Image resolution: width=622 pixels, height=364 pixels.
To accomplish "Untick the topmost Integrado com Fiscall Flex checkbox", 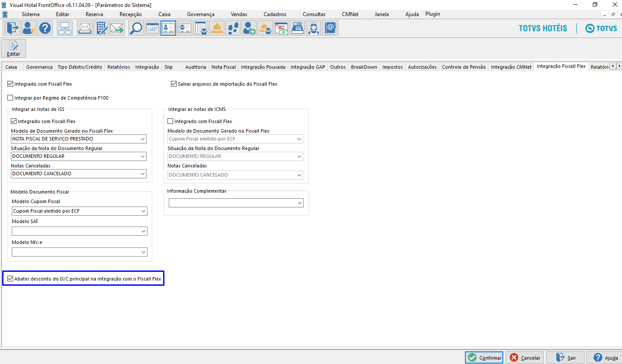I will pos(10,84).
